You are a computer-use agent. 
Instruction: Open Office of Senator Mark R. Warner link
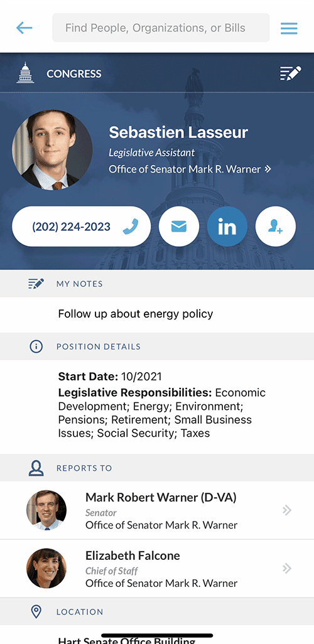pyautogui.click(x=185, y=169)
